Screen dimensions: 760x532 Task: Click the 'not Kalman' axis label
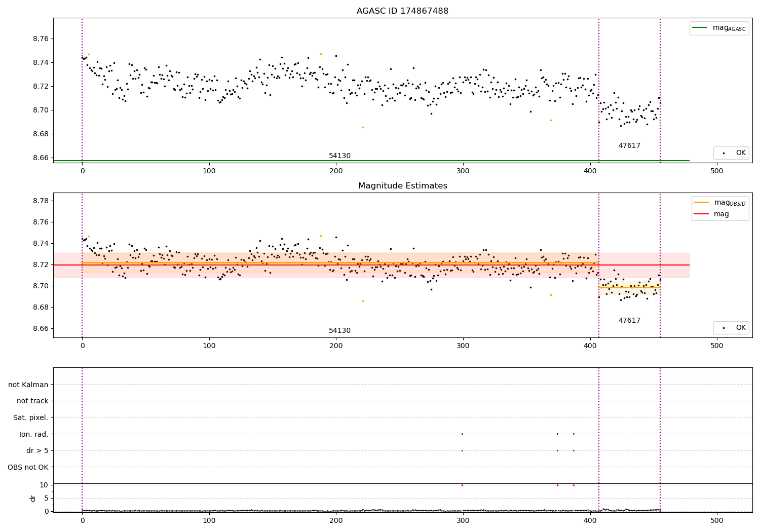28,385
